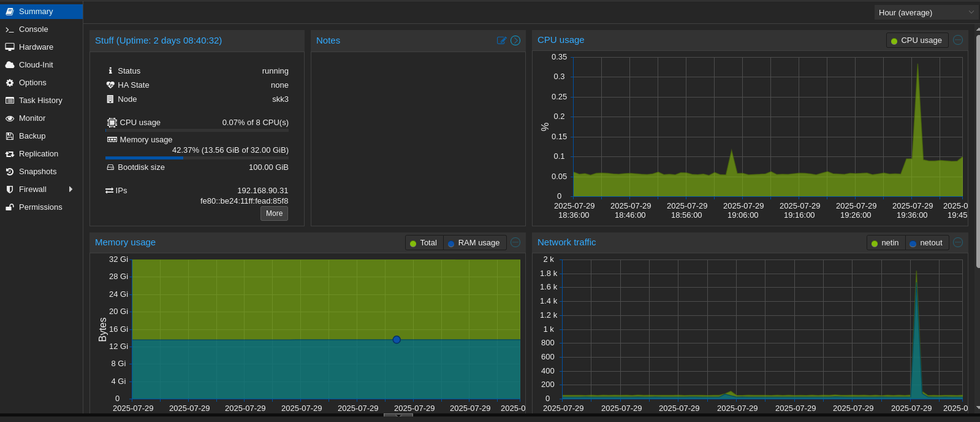
Task: Click the bottom panel splitter collapse handle
Action: (398, 415)
